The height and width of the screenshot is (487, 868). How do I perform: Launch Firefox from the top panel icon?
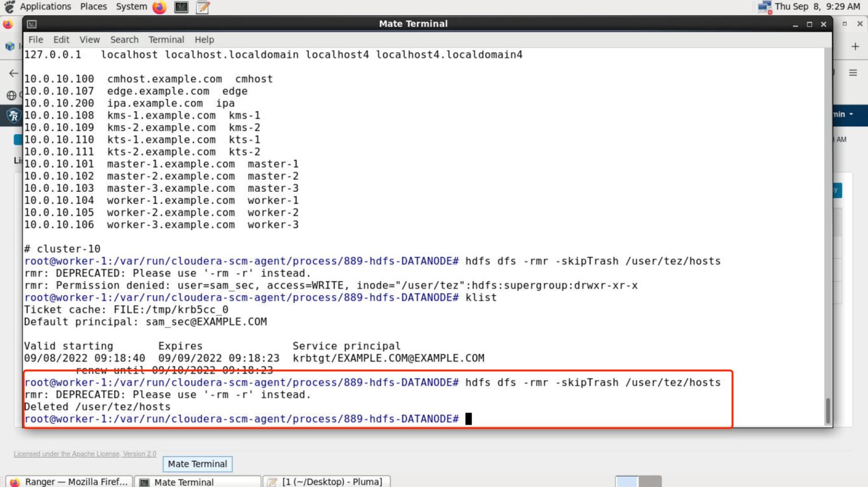pyautogui.click(x=159, y=7)
